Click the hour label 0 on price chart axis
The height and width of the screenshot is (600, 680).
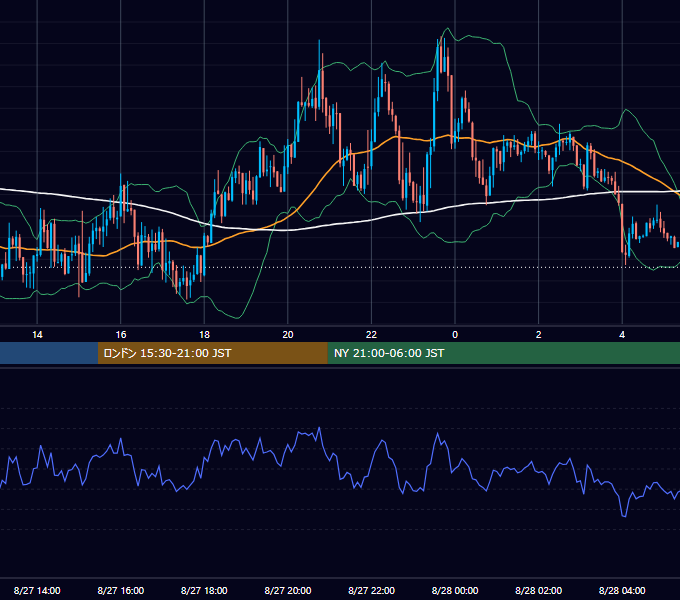click(x=455, y=335)
